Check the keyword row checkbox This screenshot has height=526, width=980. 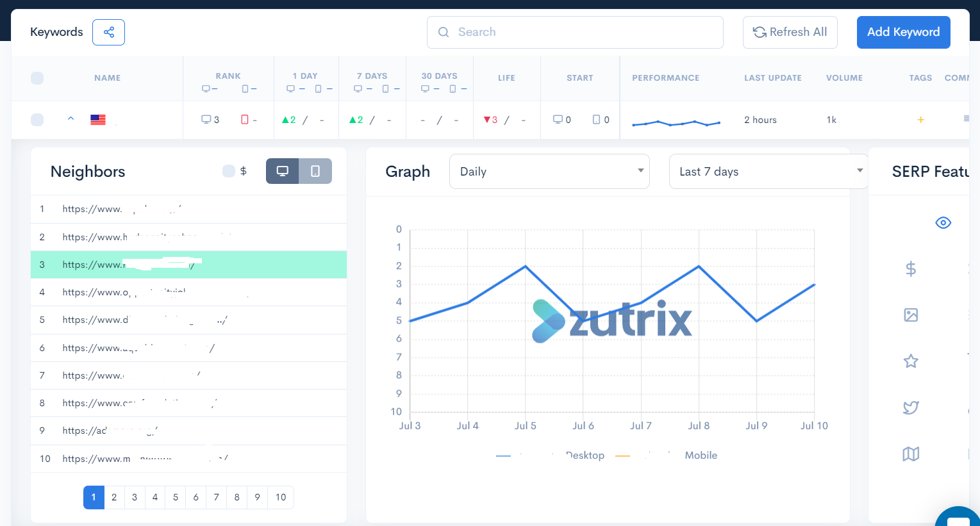(37, 120)
